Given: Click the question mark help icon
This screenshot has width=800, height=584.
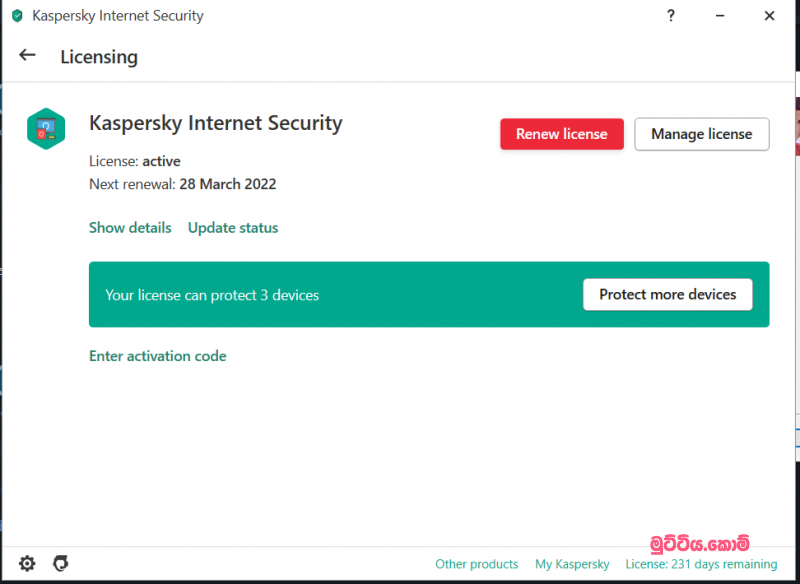Looking at the screenshot, I should click(x=669, y=16).
